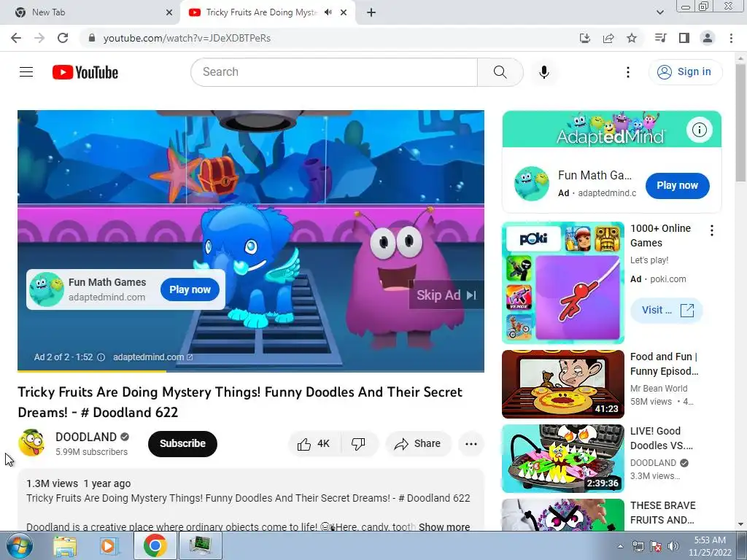Click the address bar URL

(187, 38)
